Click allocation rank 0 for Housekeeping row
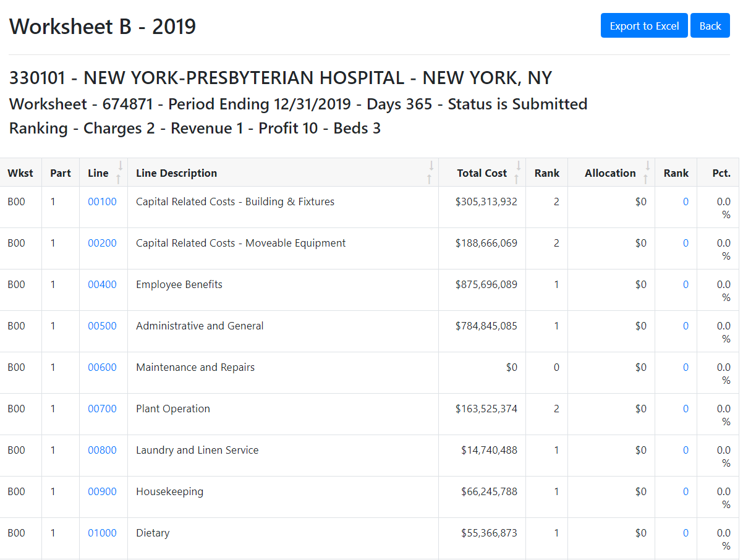Screen dimensions: 743x560 pyautogui.click(x=686, y=491)
